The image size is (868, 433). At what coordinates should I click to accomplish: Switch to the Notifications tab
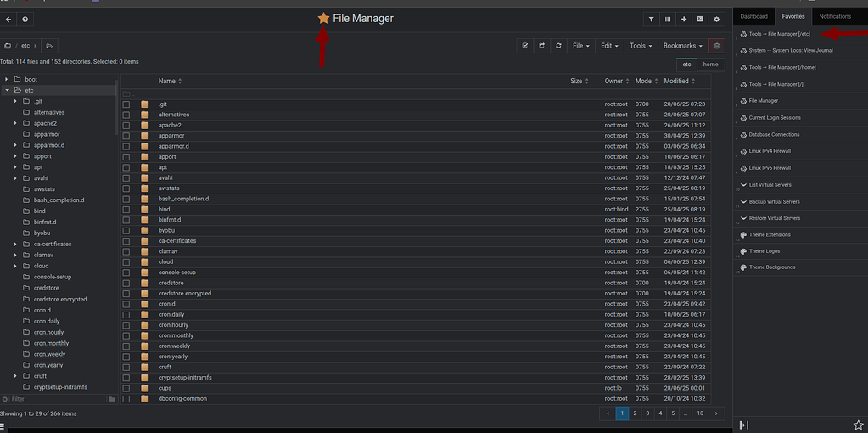coord(835,17)
